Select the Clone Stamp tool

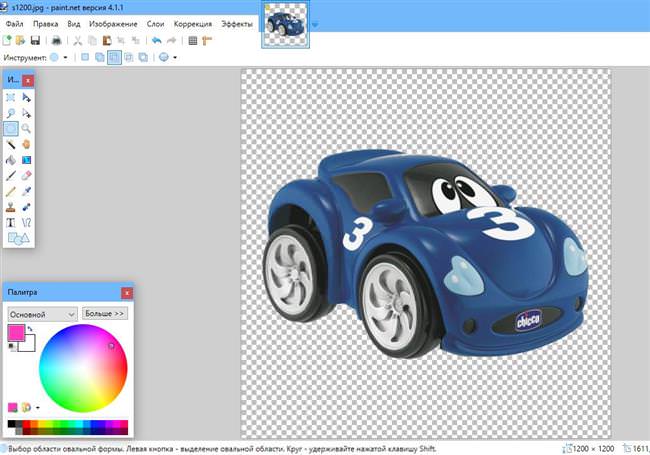11,207
